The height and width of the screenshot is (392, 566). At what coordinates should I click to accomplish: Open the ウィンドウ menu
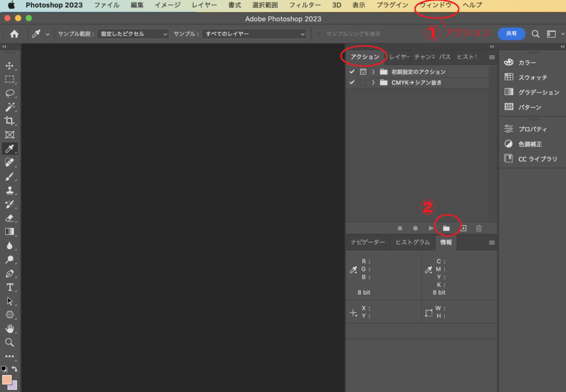[436, 5]
